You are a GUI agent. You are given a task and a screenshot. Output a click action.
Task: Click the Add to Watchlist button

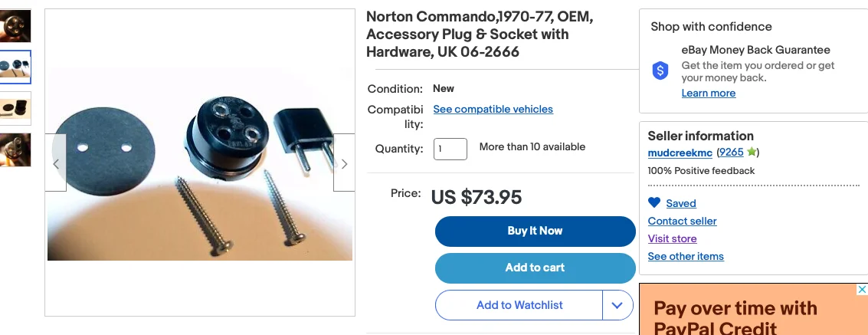coord(519,305)
